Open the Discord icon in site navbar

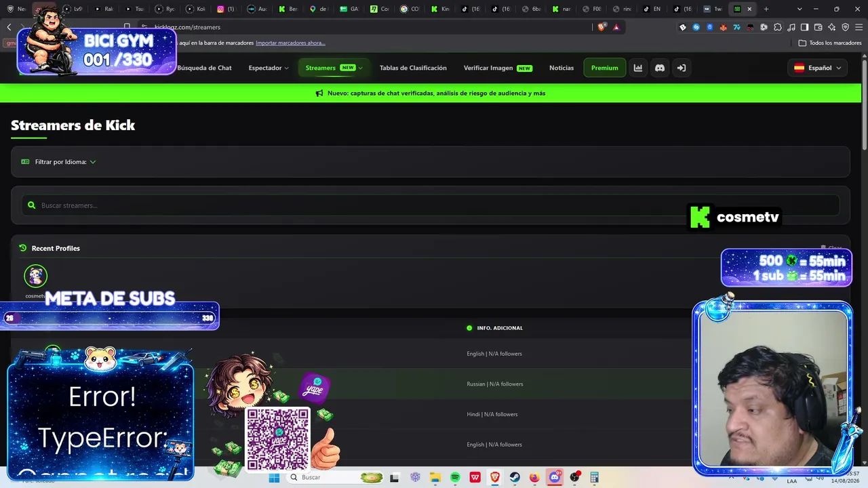tap(660, 68)
